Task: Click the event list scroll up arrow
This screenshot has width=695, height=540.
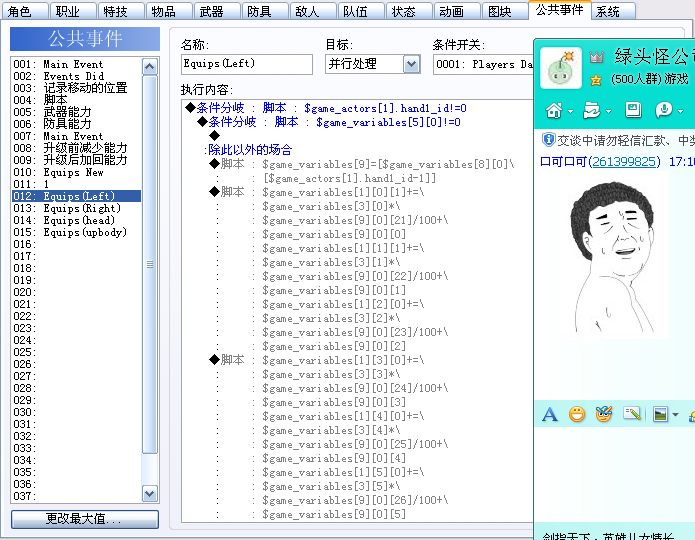Action: pos(149,67)
